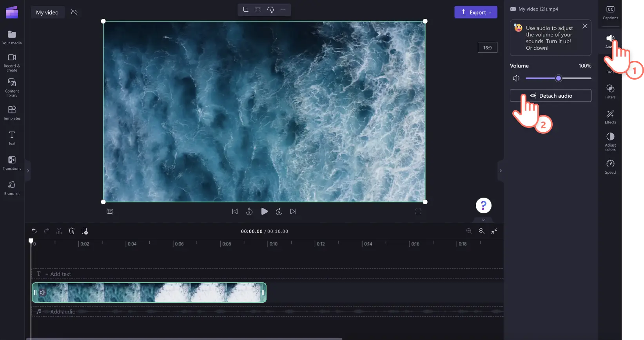The height and width of the screenshot is (340, 644).
Task: Click the cloud sync off icon
Action: click(x=74, y=12)
